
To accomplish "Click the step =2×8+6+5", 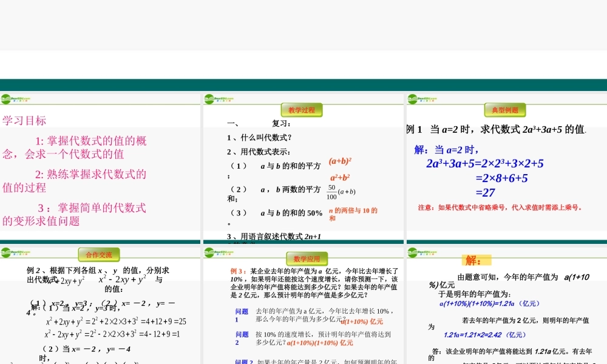I will pyautogui.click(x=502, y=178).
